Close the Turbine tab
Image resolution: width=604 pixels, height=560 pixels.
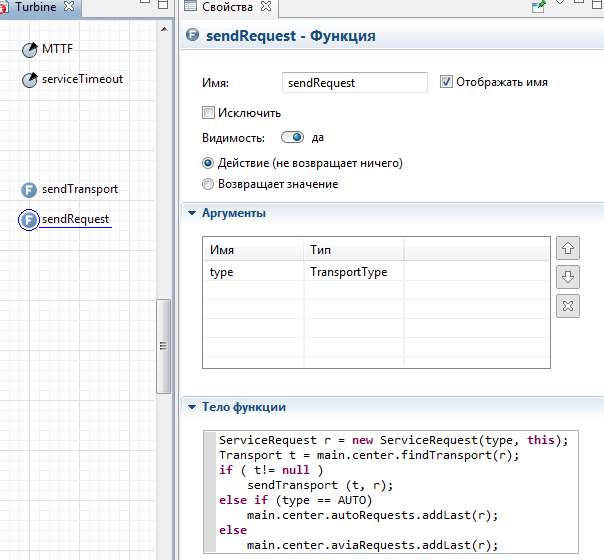point(69,7)
